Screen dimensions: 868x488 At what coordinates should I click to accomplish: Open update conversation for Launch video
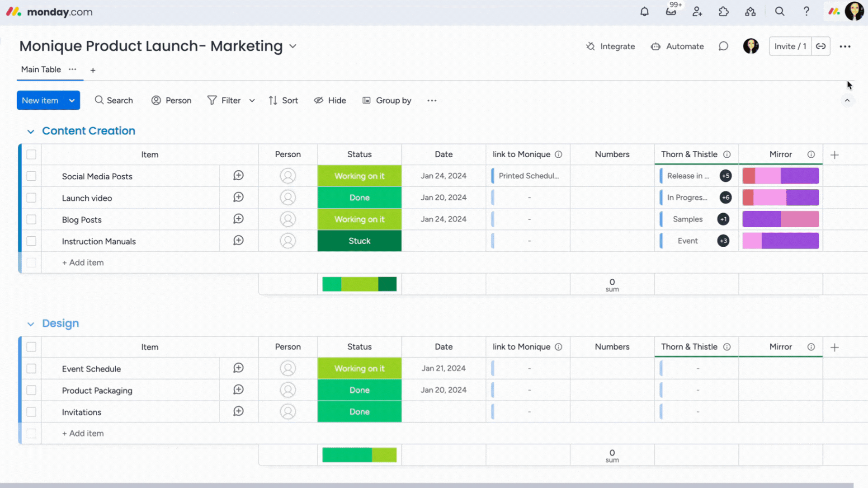tap(238, 197)
